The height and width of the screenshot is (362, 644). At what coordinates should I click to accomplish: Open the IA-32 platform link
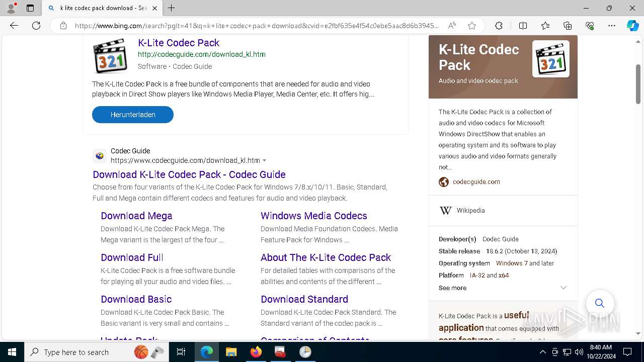[x=477, y=276]
